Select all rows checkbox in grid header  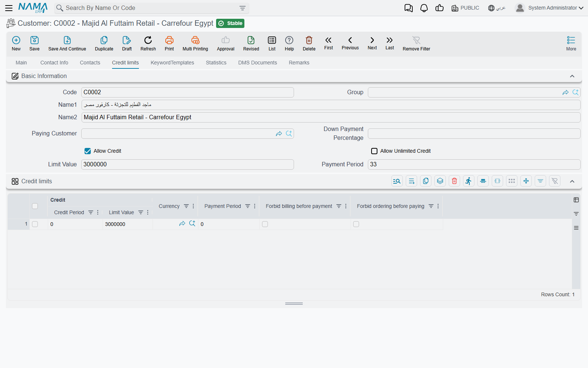[35, 206]
